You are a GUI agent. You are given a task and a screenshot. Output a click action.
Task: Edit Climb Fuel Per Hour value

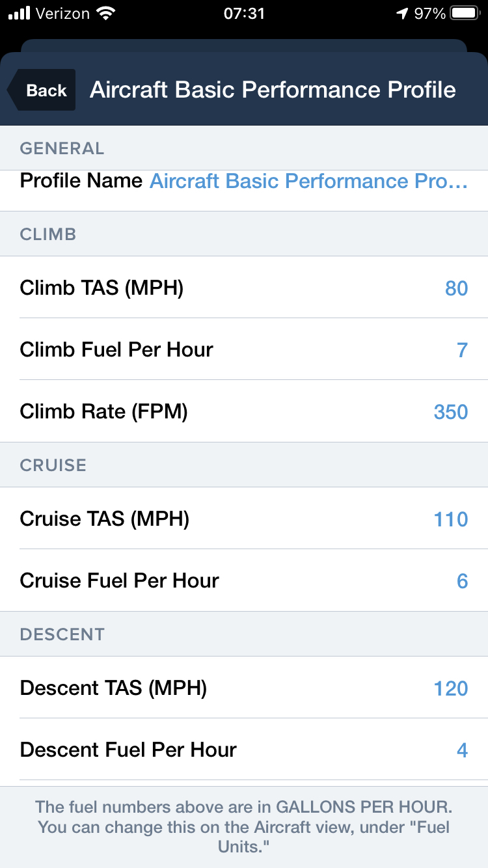tap(462, 350)
